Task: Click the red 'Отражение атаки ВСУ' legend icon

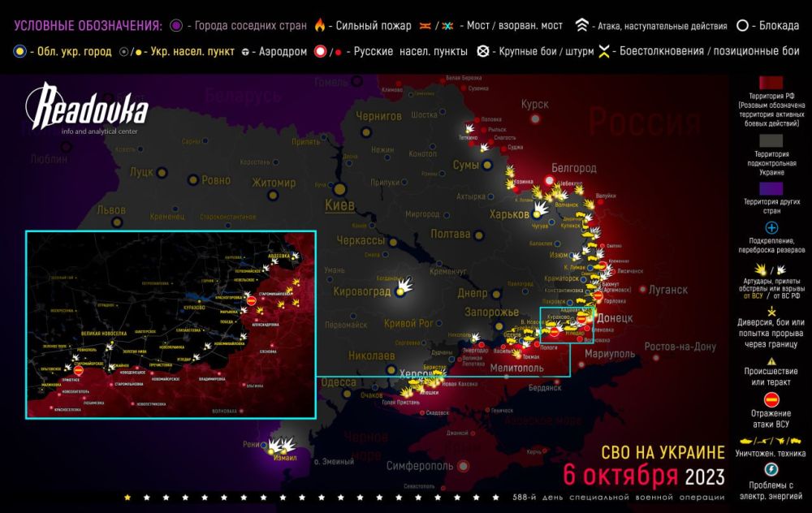Action: click(x=771, y=399)
